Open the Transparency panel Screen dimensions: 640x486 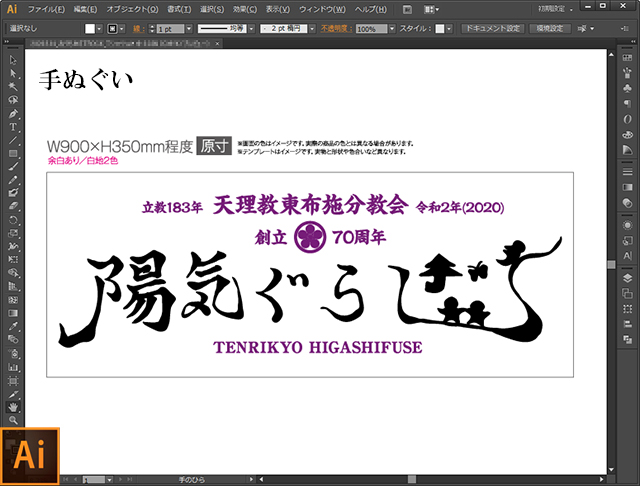click(x=627, y=203)
